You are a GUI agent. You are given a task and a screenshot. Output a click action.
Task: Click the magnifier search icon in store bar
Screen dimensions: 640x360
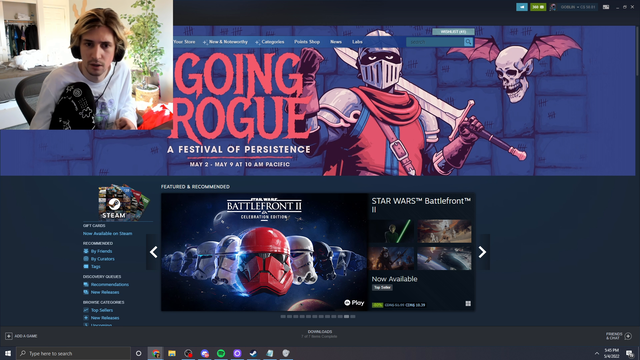[x=468, y=42]
